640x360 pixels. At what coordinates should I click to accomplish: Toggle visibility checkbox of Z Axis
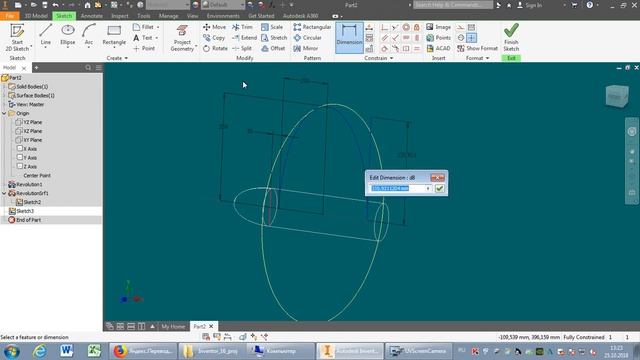pos(20,167)
